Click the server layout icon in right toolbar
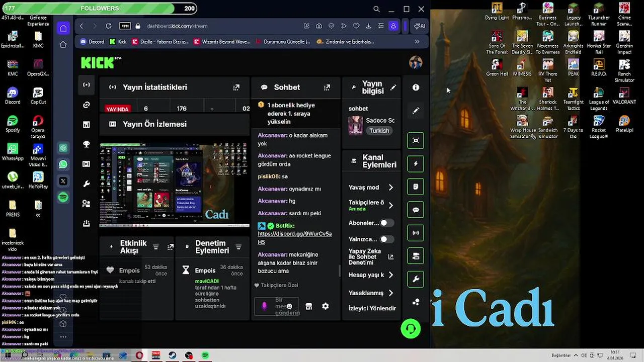Screen dimensions: 644x362 pyautogui.click(x=416, y=256)
